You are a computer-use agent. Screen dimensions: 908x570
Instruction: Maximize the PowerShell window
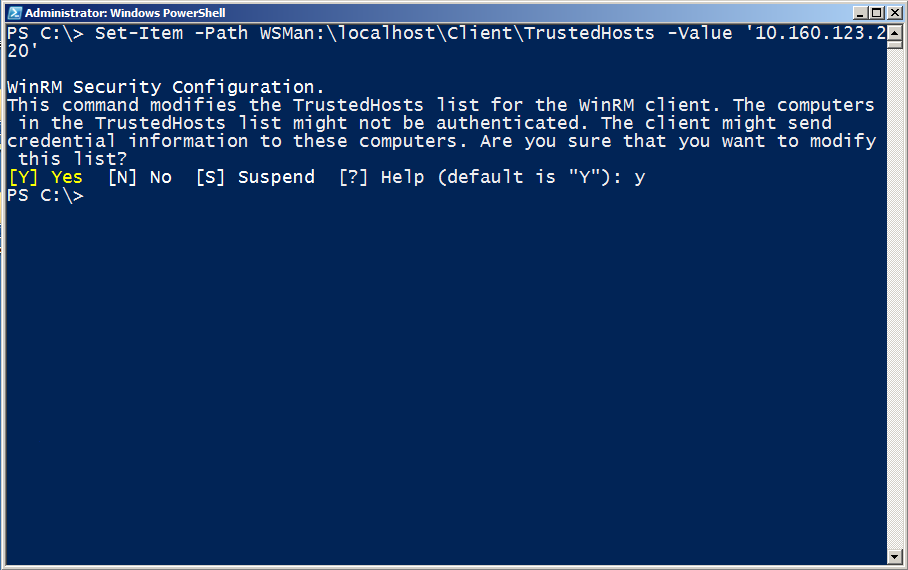pyautogui.click(x=878, y=12)
